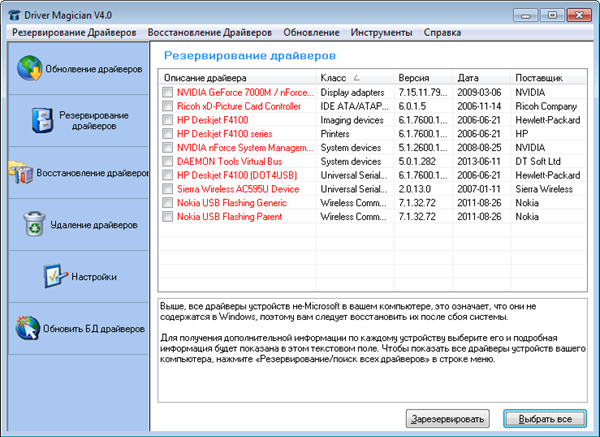
Task: Click the Удаление драйверов recycle bin icon
Action: [x=34, y=224]
